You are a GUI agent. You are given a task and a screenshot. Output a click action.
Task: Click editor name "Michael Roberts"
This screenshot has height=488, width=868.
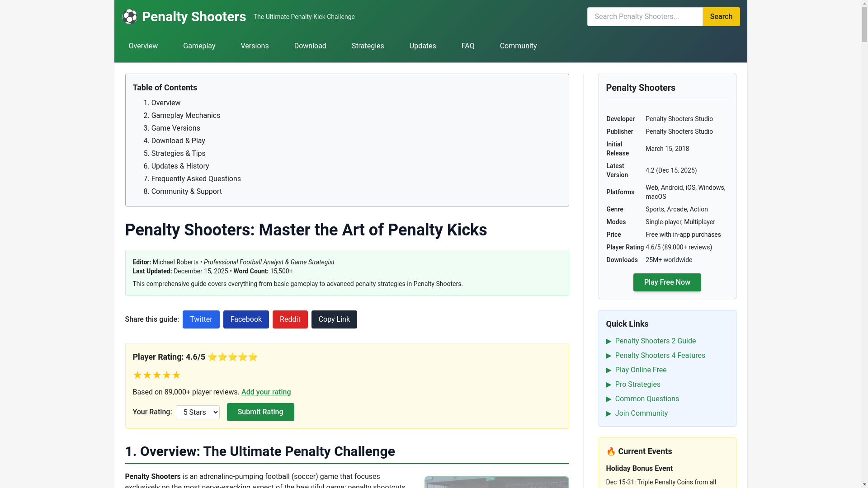point(175,262)
